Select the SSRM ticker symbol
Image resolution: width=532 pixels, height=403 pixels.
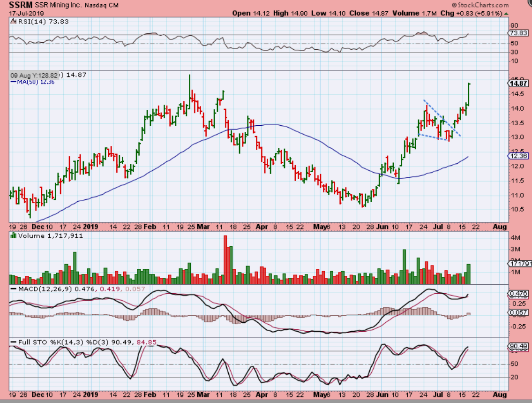(21, 5)
